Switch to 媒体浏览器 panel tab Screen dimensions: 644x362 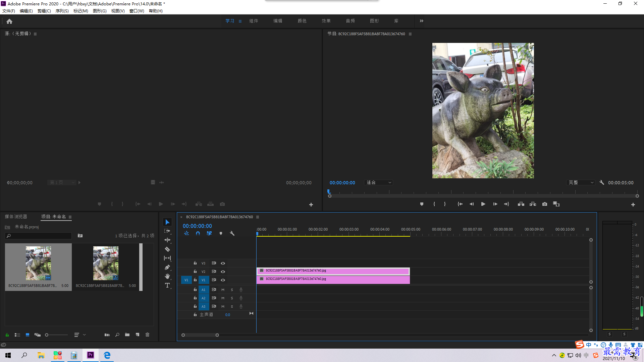[x=16, y=217]
